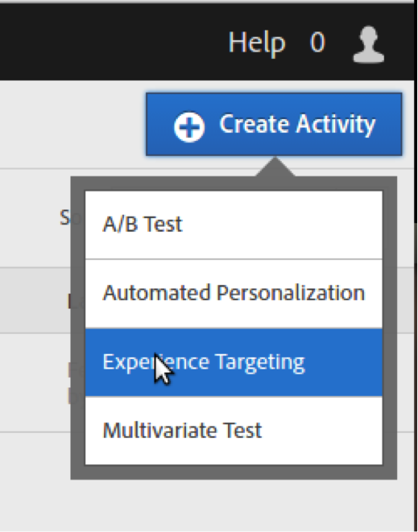Screen dimensions: 418x532
Task: Click the Help link in the top bar
Action: coord(257,43)
